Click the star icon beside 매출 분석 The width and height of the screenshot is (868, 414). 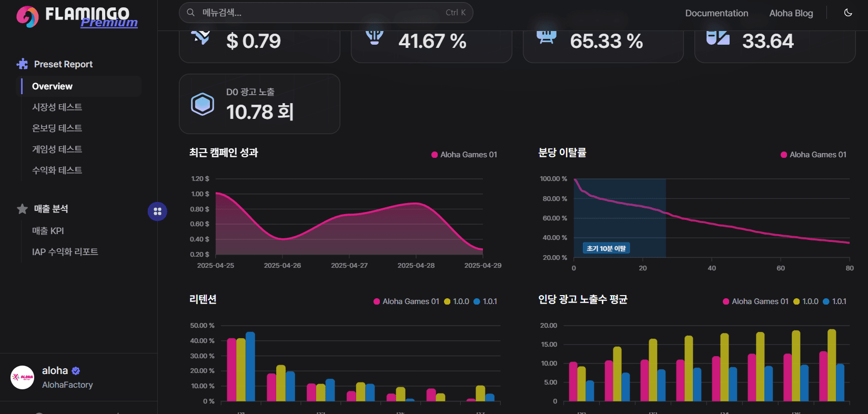pos(22,209)
